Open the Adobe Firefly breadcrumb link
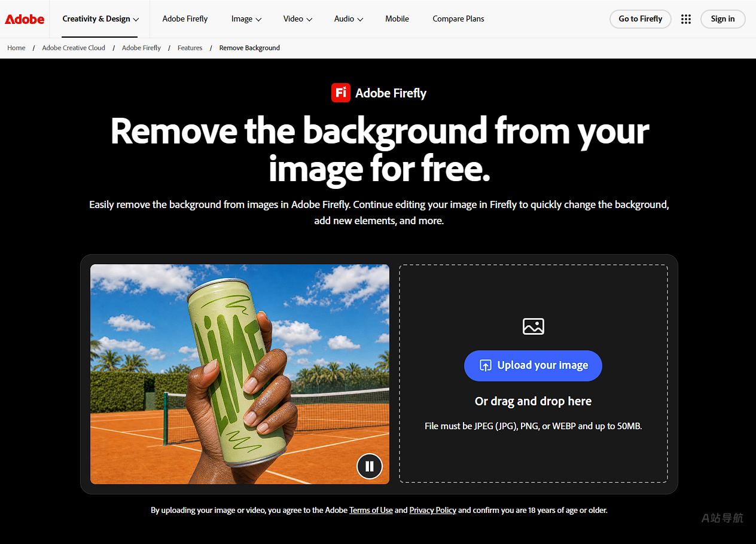The width and height of the screenshot is (756, 544). [141, 48]
